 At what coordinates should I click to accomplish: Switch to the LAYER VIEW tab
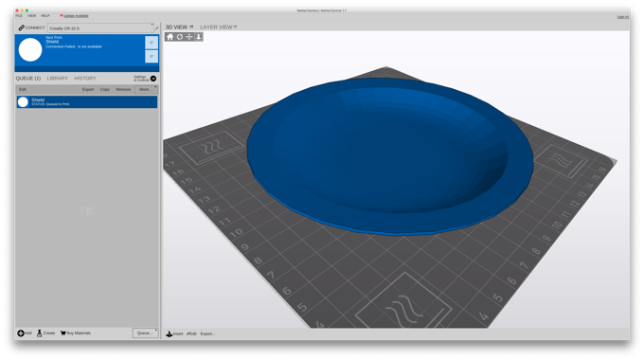[x=217, y=27]
